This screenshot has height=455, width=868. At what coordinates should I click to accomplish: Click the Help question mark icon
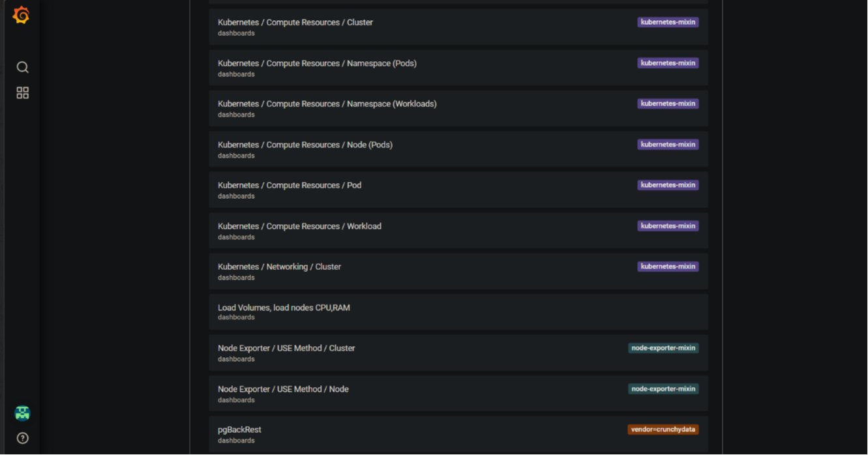(x=22, y=438)
